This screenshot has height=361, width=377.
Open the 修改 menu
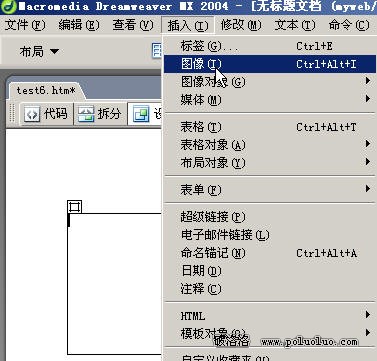241,25
